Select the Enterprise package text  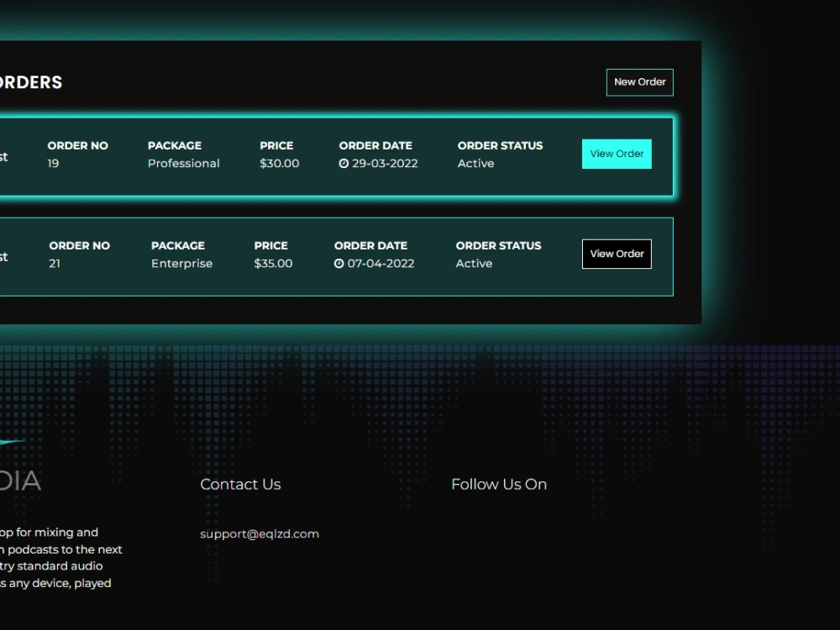point(181,264)
